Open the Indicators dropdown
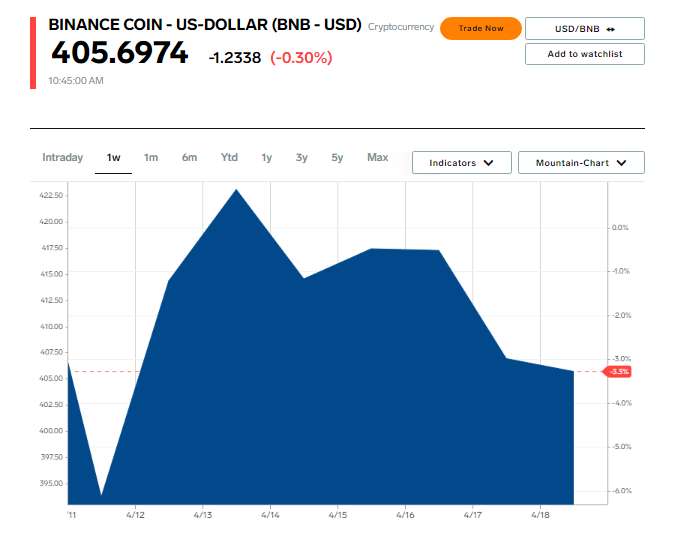 click(x=462, y=163)
